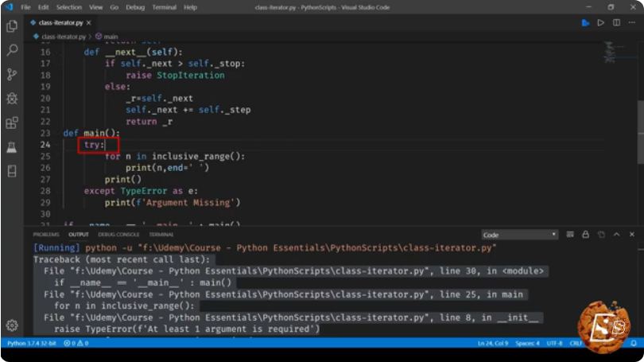Click the VS Code logo in title bar
This screenshot has width=644, height=362.
tap(9, 7)
